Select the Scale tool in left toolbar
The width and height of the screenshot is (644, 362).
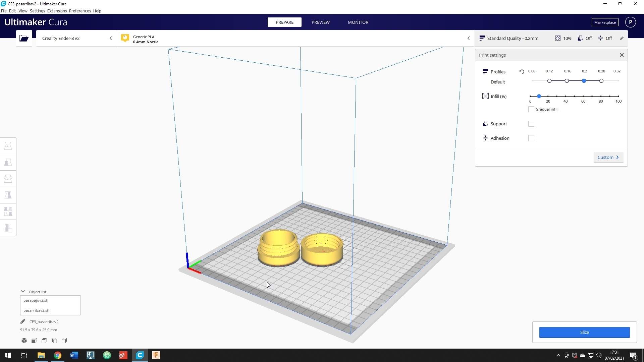(x=8, y=162)
